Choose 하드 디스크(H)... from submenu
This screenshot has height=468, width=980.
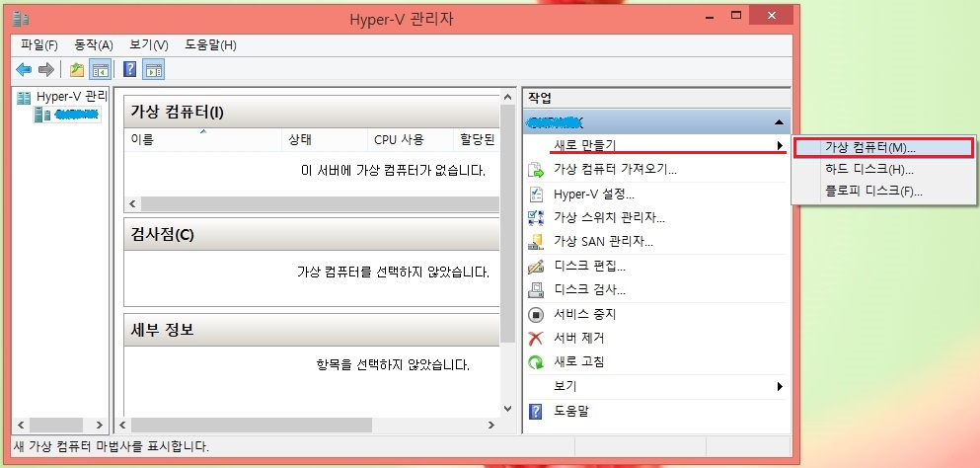883,170
